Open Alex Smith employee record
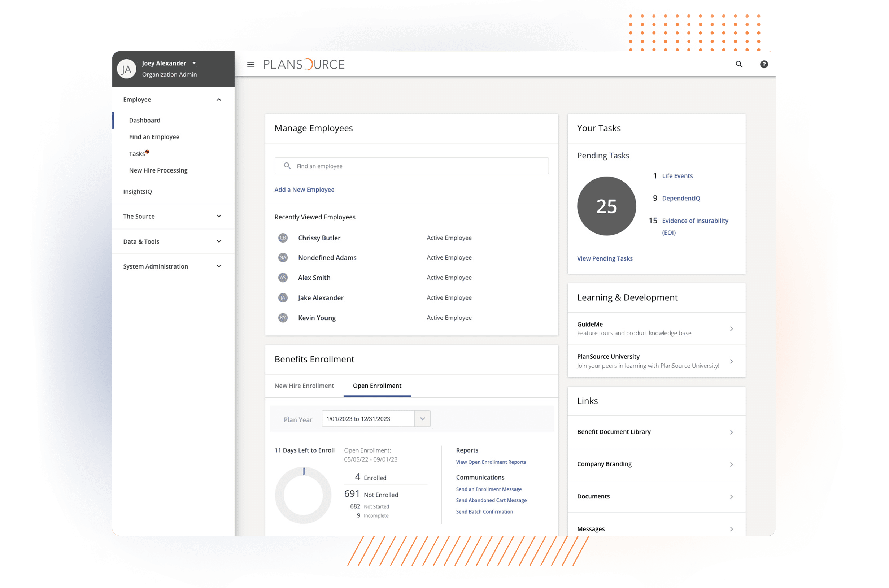889x588 pixels. tap(314, 278)
